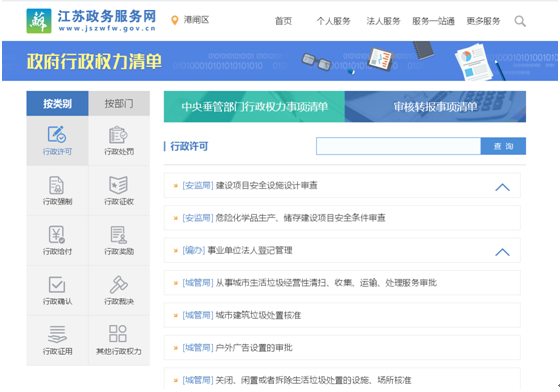Open 城市建筑垃圾处置核准 item

pyautogui.click(x=258, y=315)
